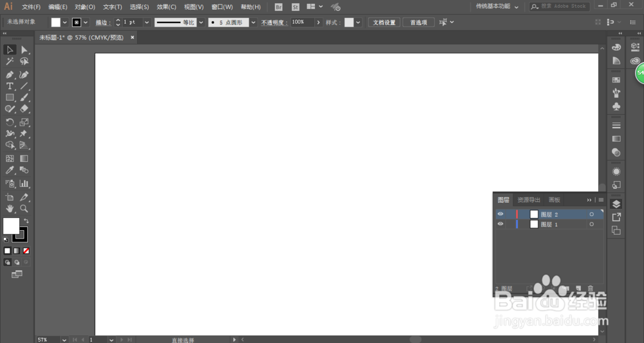Viewport: 644px width, 343px height.
Task: Enable Draw Normal mode
Action: click(x=7, y=262)
